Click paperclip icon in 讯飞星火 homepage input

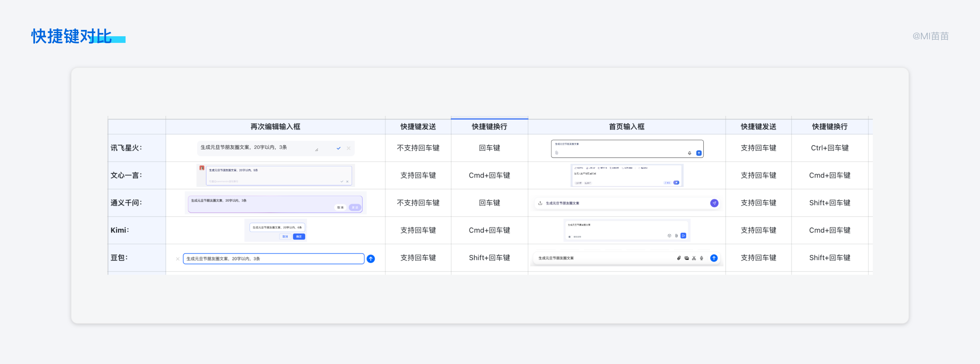click(x=557, y=153)
